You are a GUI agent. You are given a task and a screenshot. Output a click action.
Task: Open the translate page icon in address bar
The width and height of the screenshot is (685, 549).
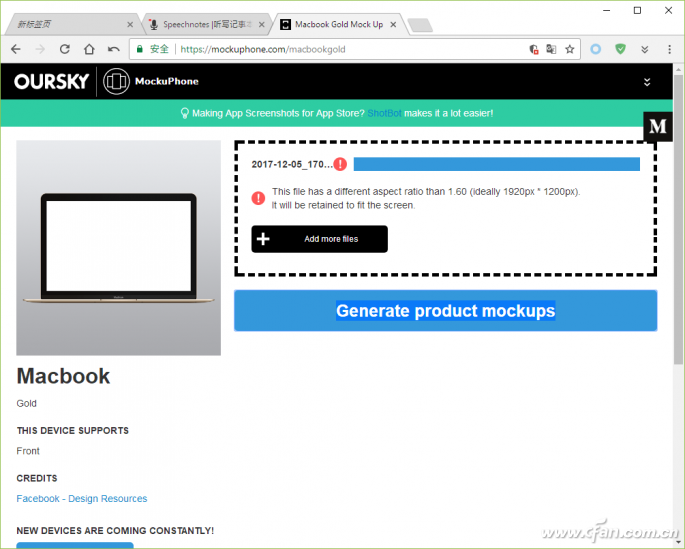pyautogui.click(x=551, y=49)
